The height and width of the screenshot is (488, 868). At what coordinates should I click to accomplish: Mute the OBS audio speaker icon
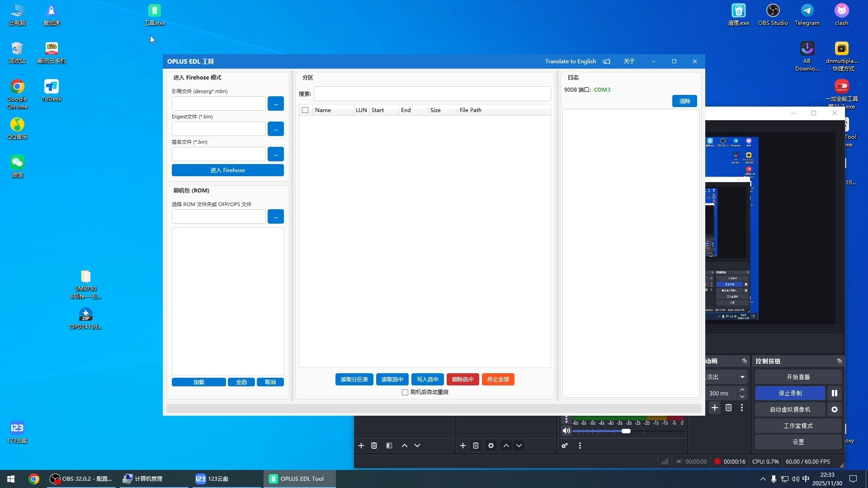(x=566, y=431)
